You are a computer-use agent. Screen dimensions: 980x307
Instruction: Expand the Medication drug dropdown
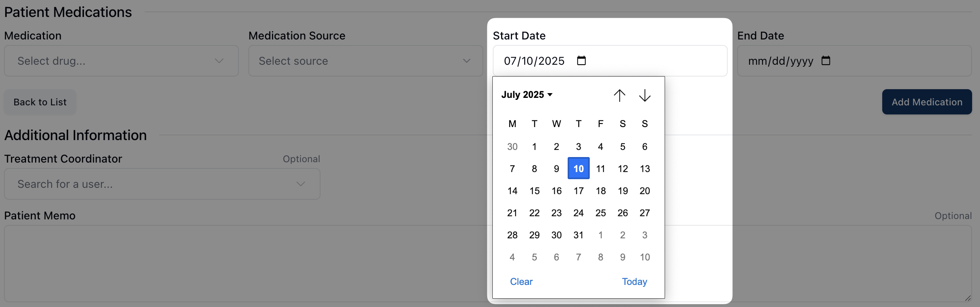pos(121,61)
